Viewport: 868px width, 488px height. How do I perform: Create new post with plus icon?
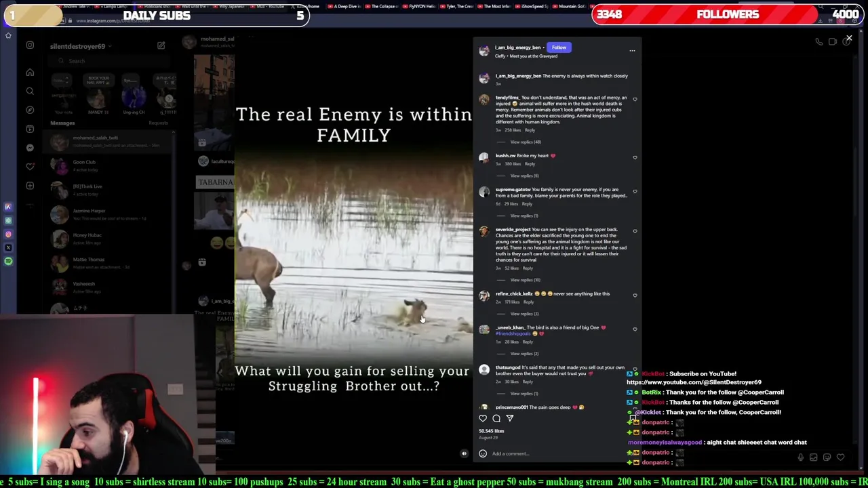[30, 186]
